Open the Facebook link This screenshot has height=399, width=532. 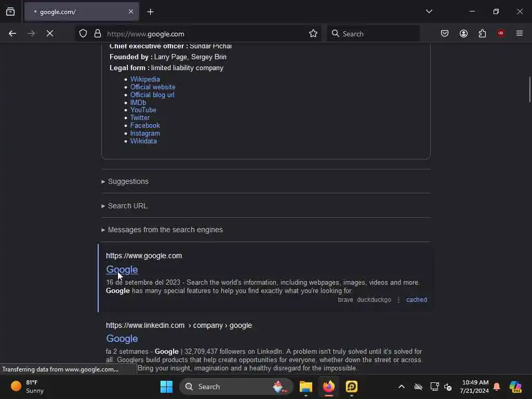tap(145, 126)
